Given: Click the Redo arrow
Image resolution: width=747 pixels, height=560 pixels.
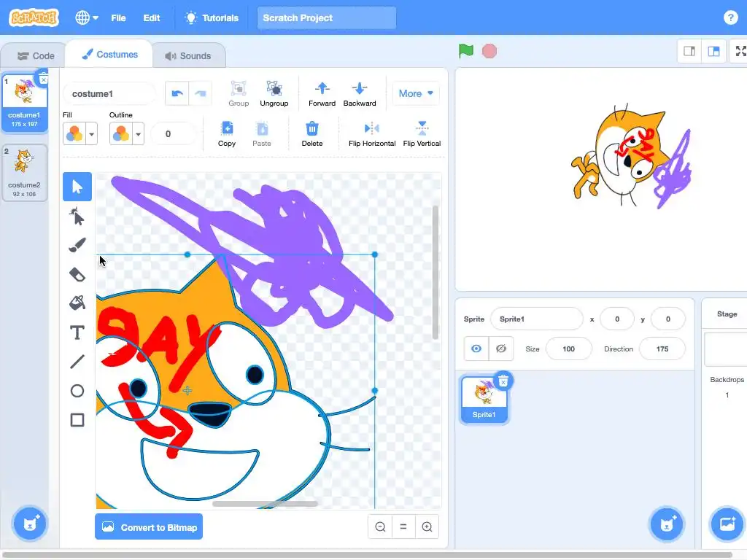Looking at the screenshot, I should pos(201,93).
